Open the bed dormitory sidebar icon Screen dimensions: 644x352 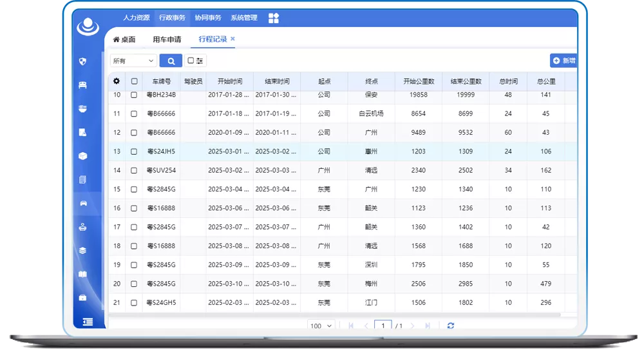(82, 85)
